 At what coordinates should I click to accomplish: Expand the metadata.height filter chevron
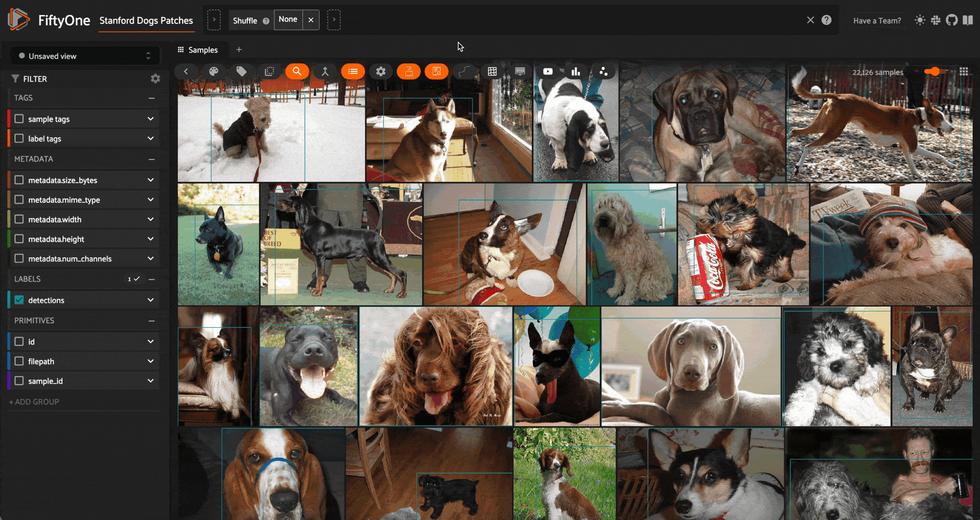click(x=151, y=239)
